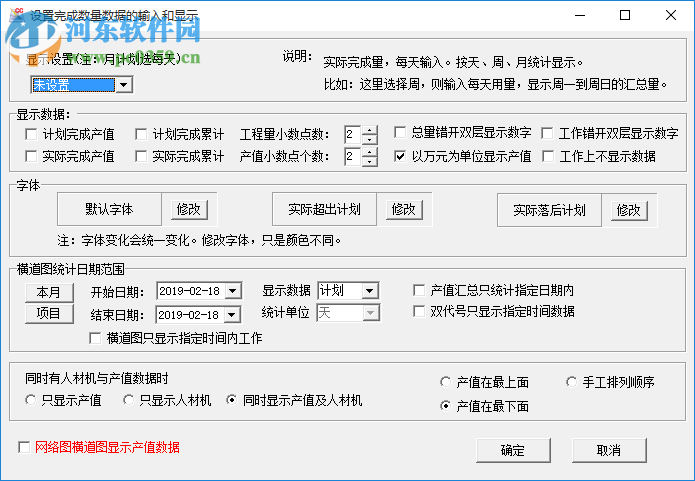Close the dialog window
This screenshot has width=695, height=481.
tap(671, 15)
